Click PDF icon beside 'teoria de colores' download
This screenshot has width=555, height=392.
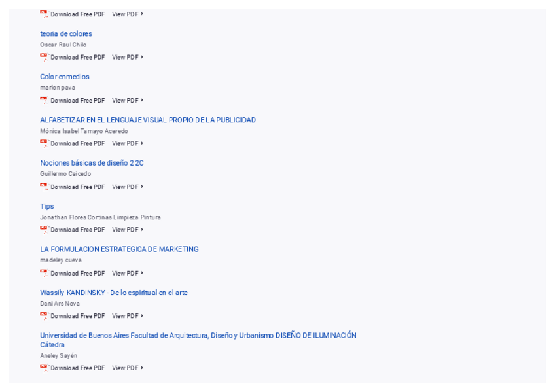tap(44, 57)
